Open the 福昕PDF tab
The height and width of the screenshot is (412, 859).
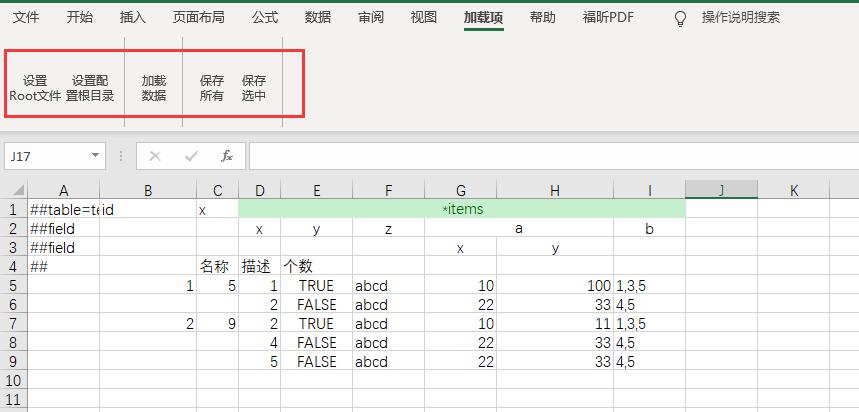pyautogui.click(x=608, y=18)
